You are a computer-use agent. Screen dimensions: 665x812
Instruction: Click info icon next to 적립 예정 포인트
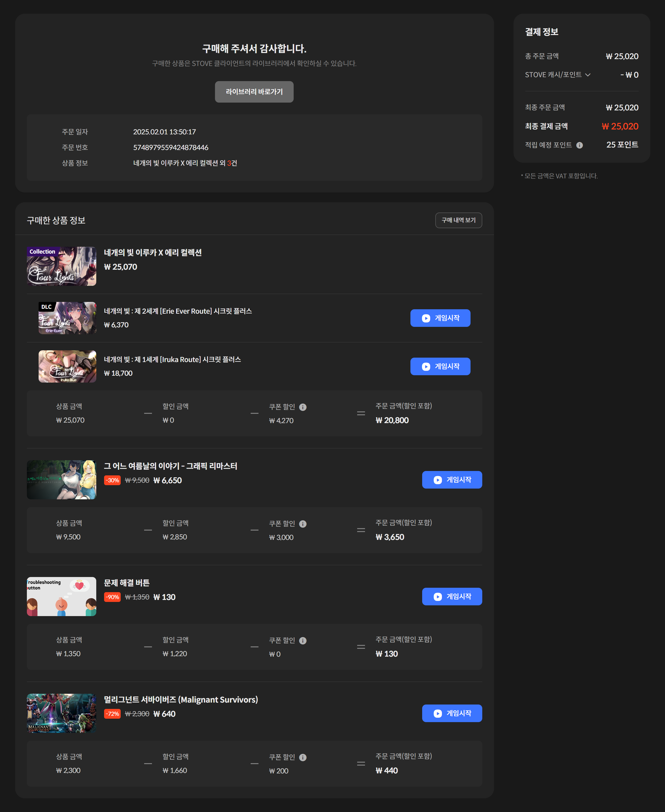pos(579,145)
